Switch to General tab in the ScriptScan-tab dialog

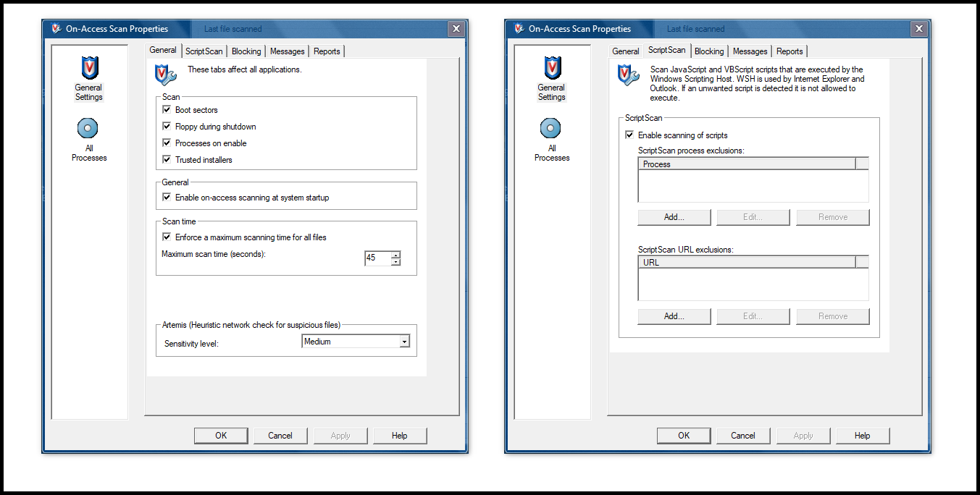[x=626, y=51]
